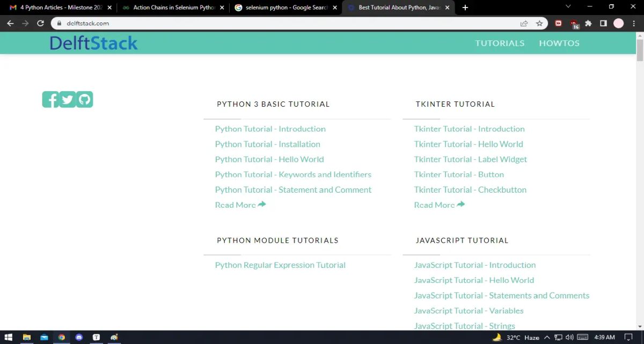Screen dimensions: 644x344
Task: Open JavaScript Tutorial - Introduction
Action: pyautogui.click(x=475, y=265)
